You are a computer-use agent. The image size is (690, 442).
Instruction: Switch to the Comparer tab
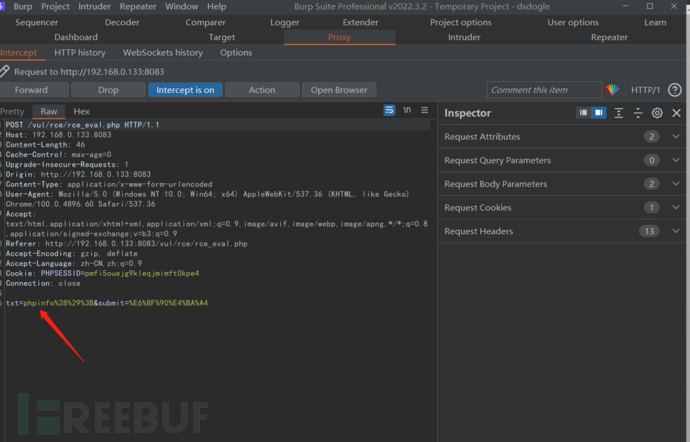click(x=206, y=22)
